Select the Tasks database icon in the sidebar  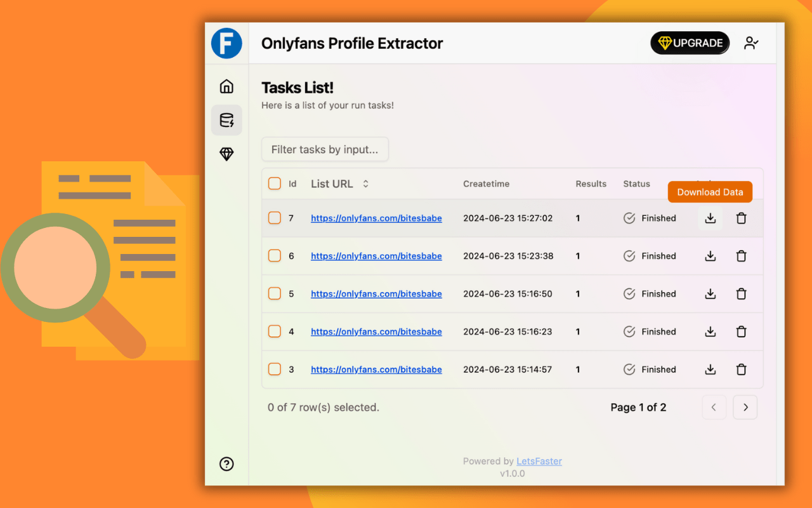click(x=226, y=120)
